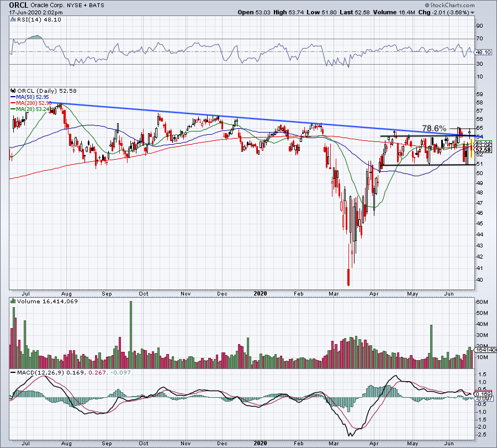Click the RSI(14) 48.10 legend text
The image size is (497, 448).
[39, 20]
